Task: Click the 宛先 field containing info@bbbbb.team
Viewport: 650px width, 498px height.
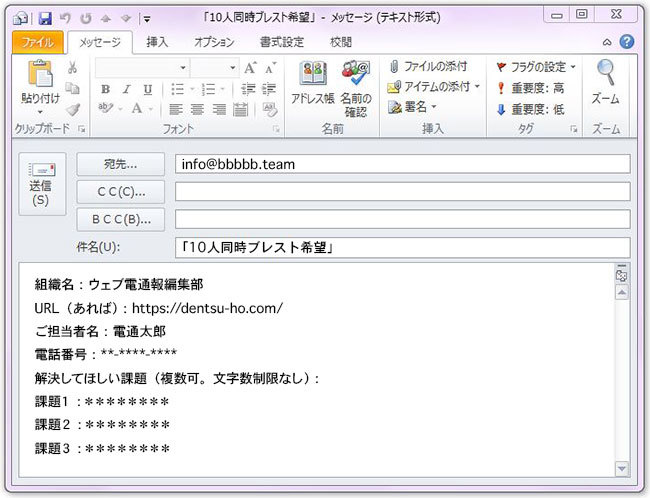Action: coord(403,164)
